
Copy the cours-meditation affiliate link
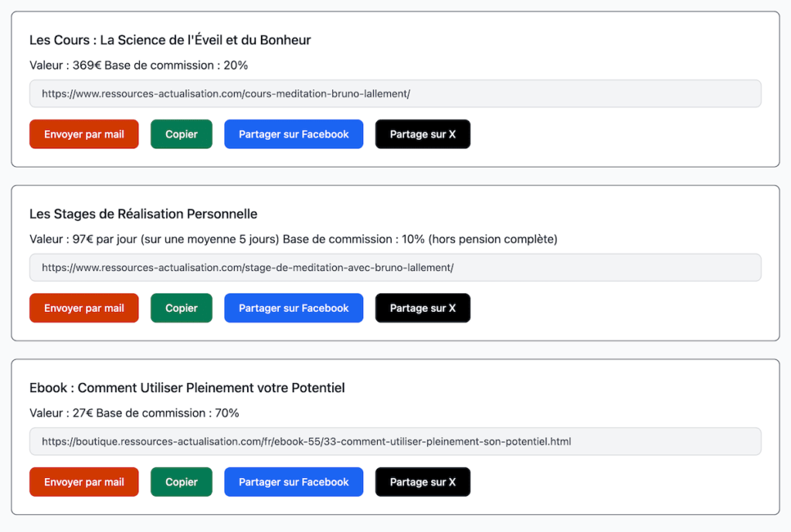[x=181, y=134]
